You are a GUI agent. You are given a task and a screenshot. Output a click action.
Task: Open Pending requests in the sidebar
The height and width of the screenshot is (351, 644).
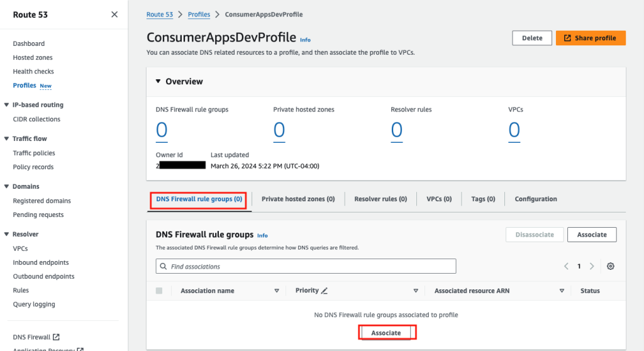pyautogui.click(x=38, y=214)
